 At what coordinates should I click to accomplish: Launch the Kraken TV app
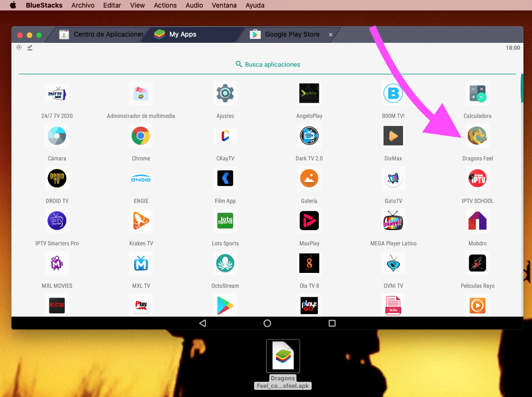[141, 221]
